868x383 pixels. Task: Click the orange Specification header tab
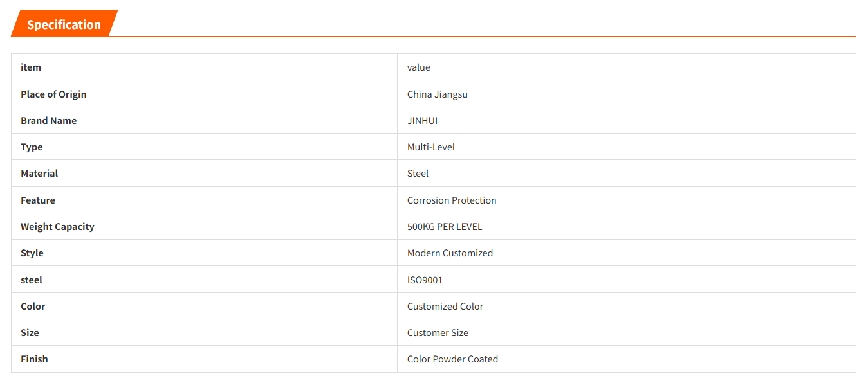coord(64,24)
